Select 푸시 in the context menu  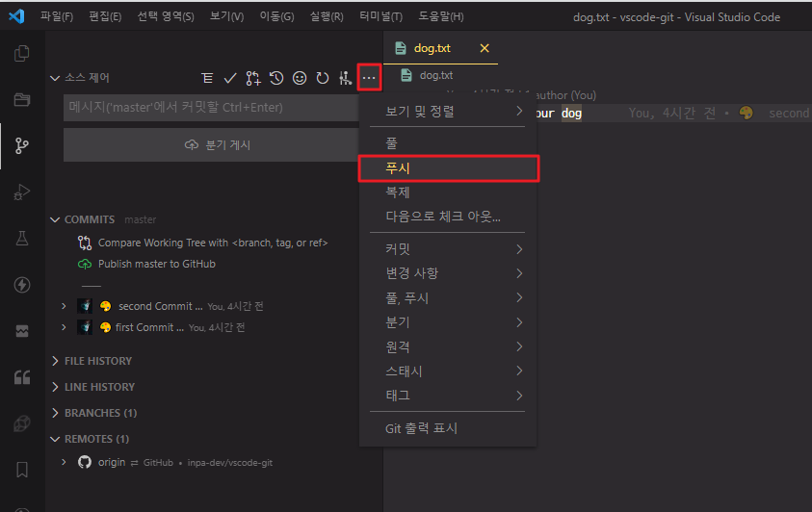pyautogui.click(x=449, y=168)
